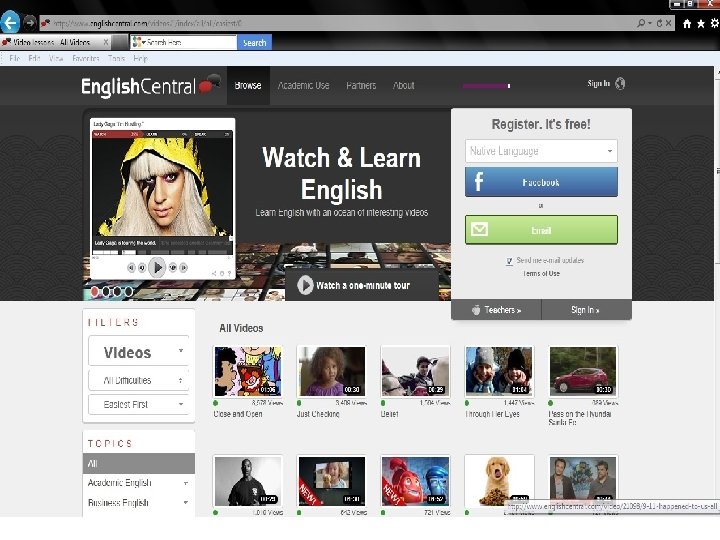Click the address bar search magnifier icon

pos(641,23)
